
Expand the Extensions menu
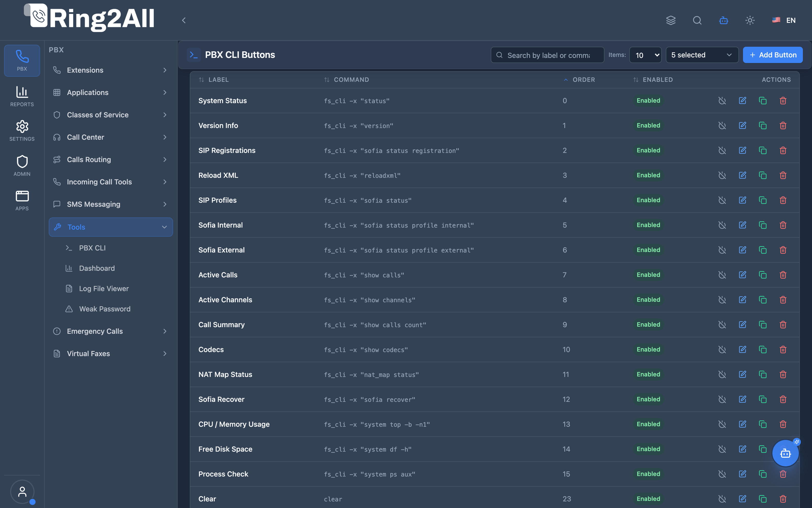pyautogui.click(x=111, y=70)
